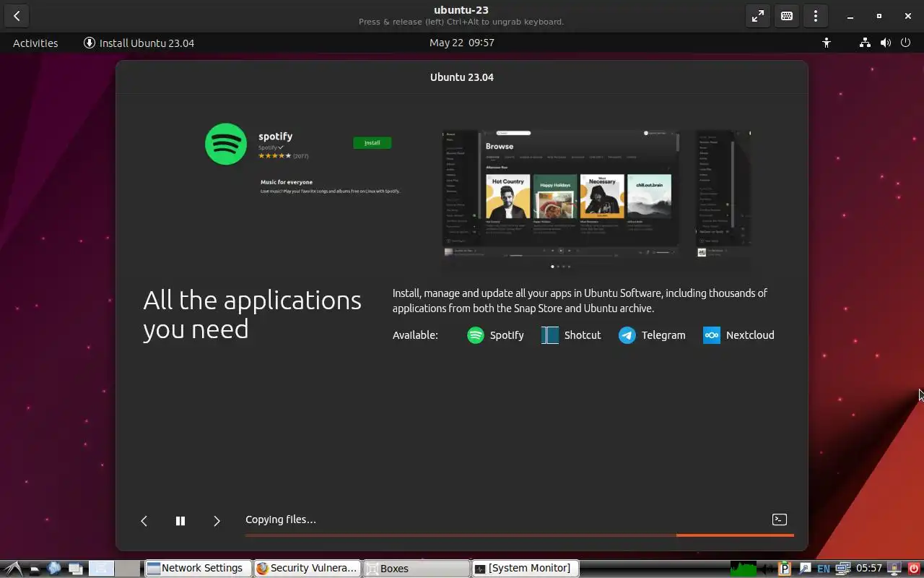Click the Shotcut icon in the Available list
Viewport: 924px width, 578px height.
tap(550, 335)
